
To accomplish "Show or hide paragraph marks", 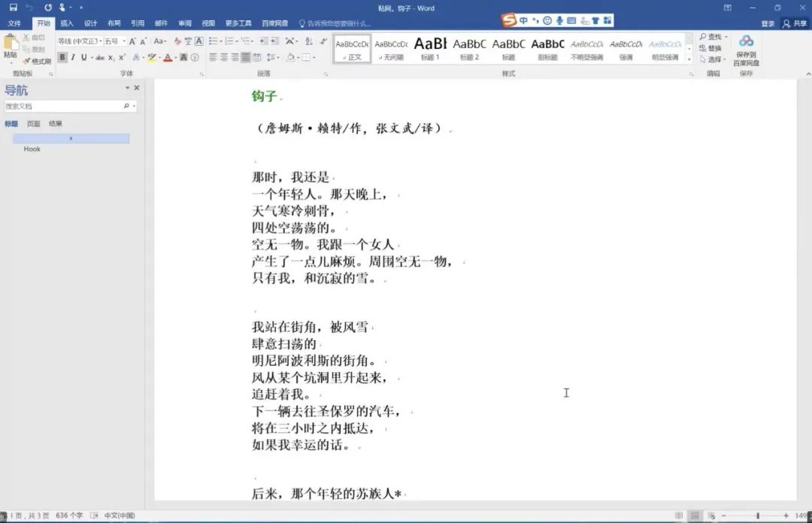I will (x=323, y=41).
